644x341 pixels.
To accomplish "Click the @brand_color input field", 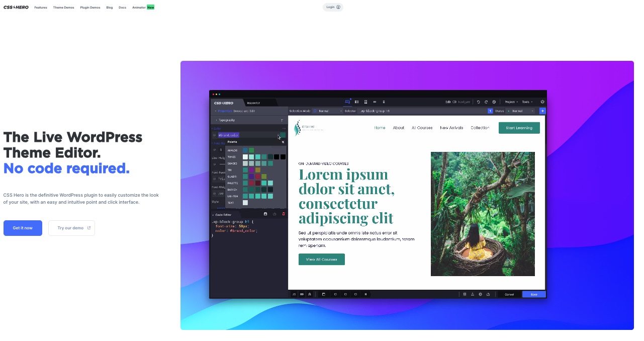I will click(247, 135).
